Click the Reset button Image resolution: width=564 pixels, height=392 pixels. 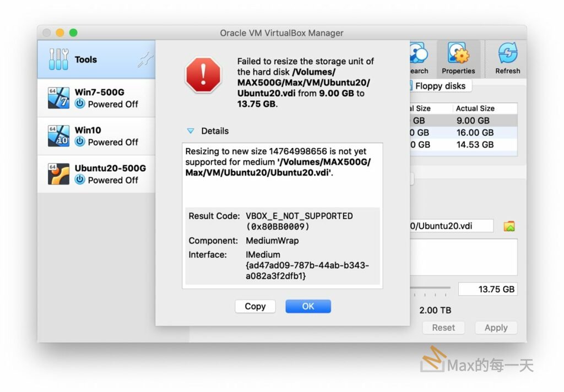(x=443, y=328)
